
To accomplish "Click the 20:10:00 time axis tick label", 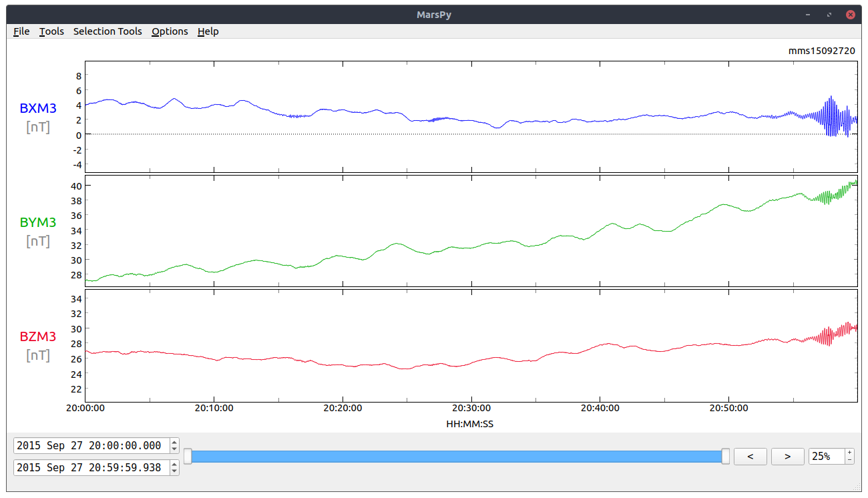I will coord(214,409).
